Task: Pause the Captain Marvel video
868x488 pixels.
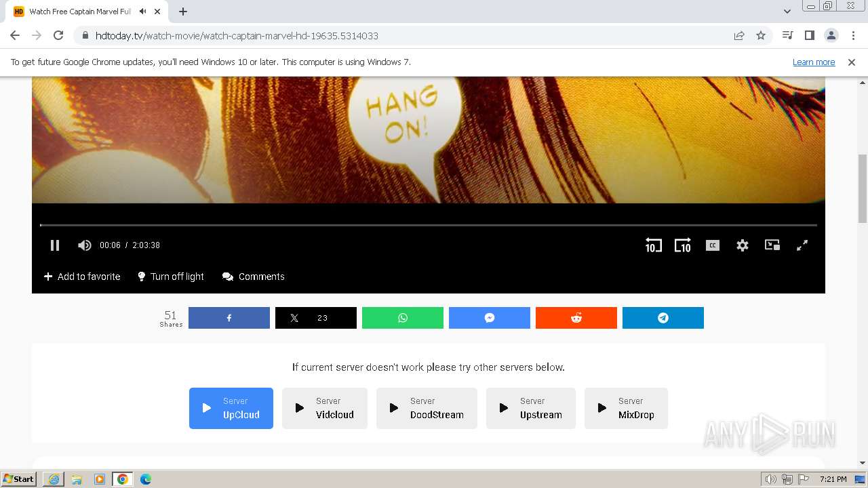Action: pos(55,245)
